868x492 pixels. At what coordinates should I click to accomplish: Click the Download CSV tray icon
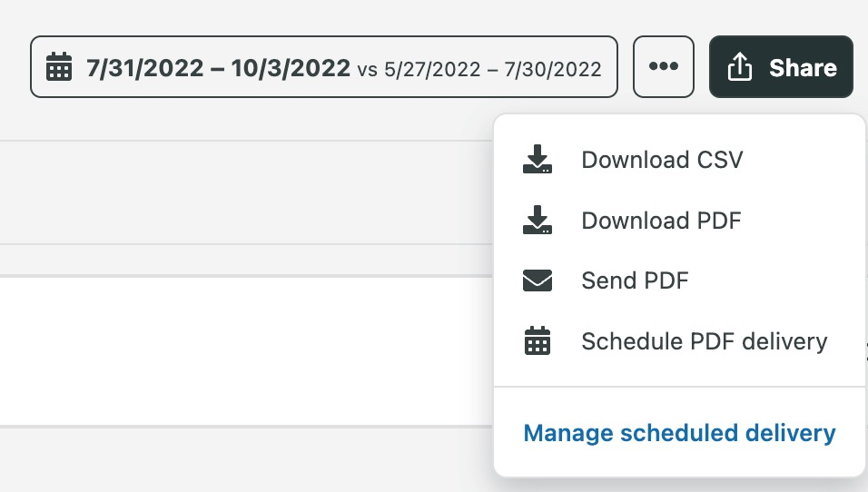coord(538,160)
